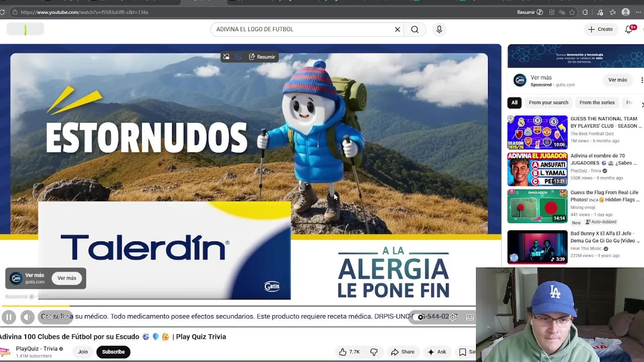The height and width of the screenshot is (362, 644).
Task: Save the video with bookmark icon
Action: tap(466, 352)
